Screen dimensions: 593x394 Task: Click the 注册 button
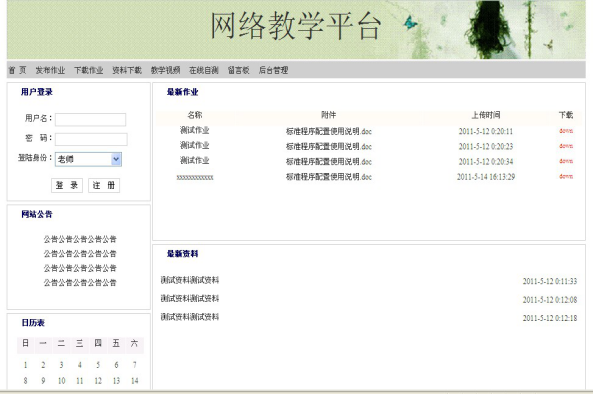[x=104, y=185]
